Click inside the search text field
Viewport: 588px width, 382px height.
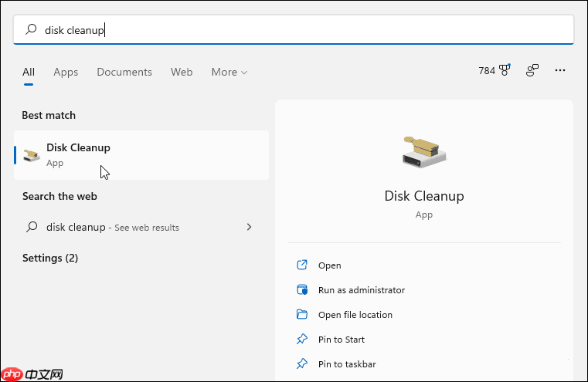click(309, 30)
